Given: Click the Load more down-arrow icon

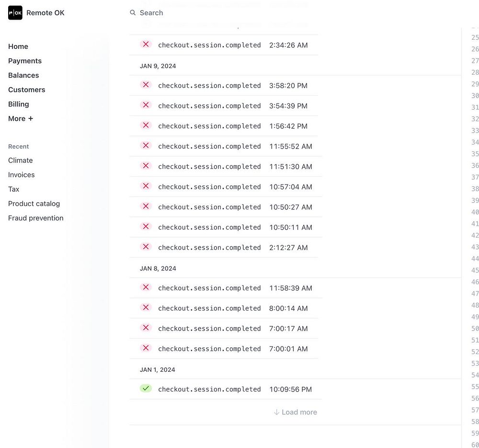Looking at the screenshot, I should [276, 412].
